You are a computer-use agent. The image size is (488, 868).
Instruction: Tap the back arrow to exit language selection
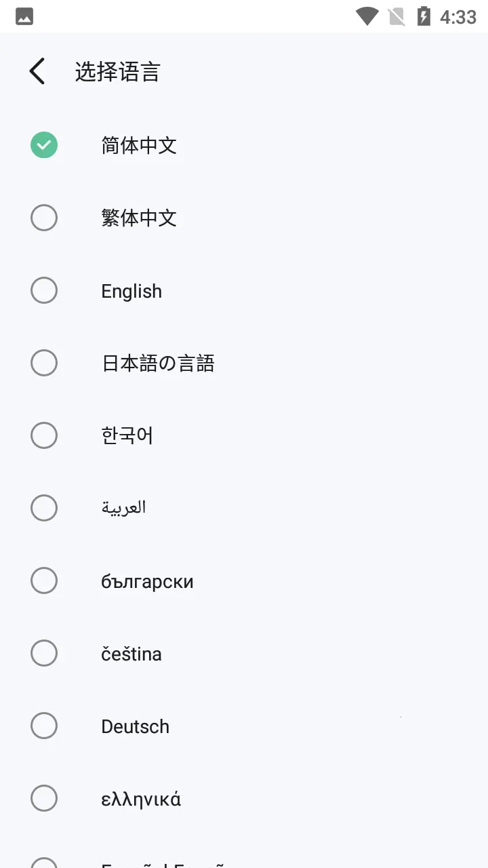point(36,71)
